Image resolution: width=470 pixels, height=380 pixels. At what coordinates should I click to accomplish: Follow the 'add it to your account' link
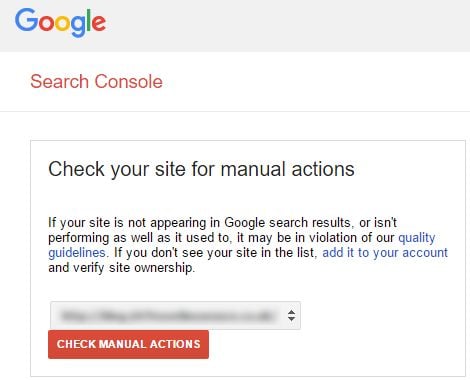[385, 252]
